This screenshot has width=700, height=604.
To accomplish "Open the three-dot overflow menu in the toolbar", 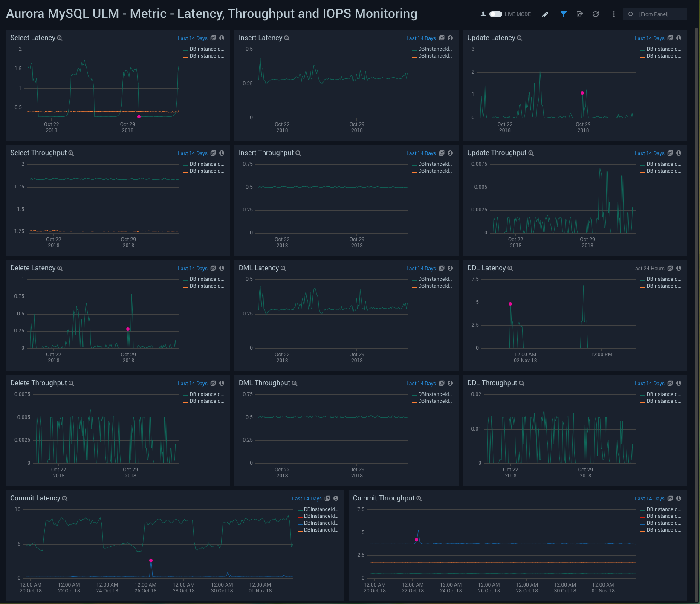I will coord(614,14).
